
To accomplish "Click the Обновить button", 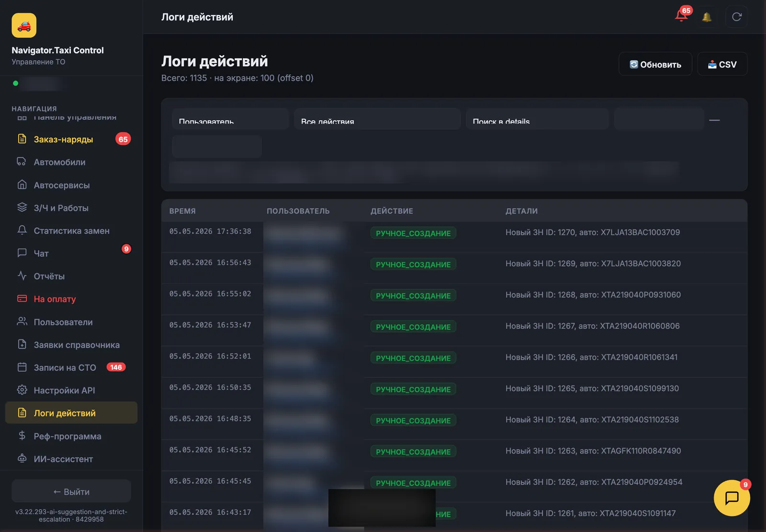I will (655, 64).
